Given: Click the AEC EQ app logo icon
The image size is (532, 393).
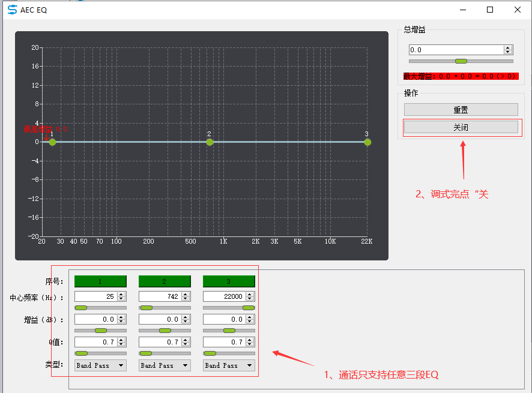Looking at the screenshot, I should point(12,10).
